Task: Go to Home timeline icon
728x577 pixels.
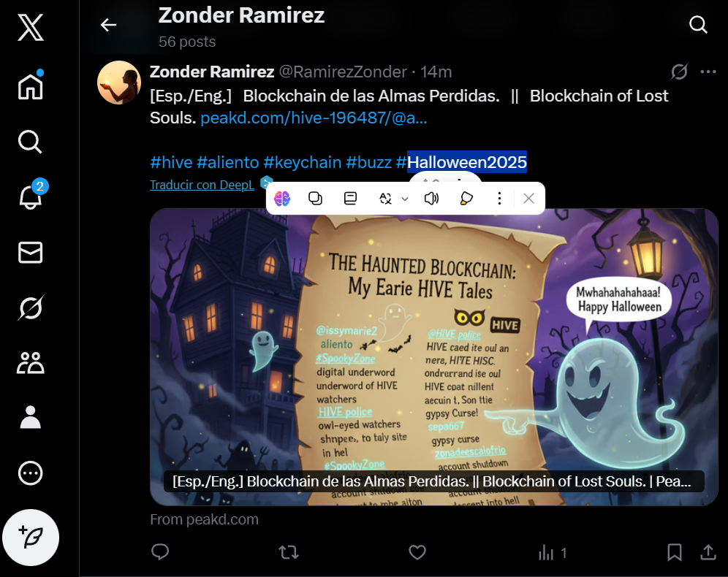Action: (31, 85)
